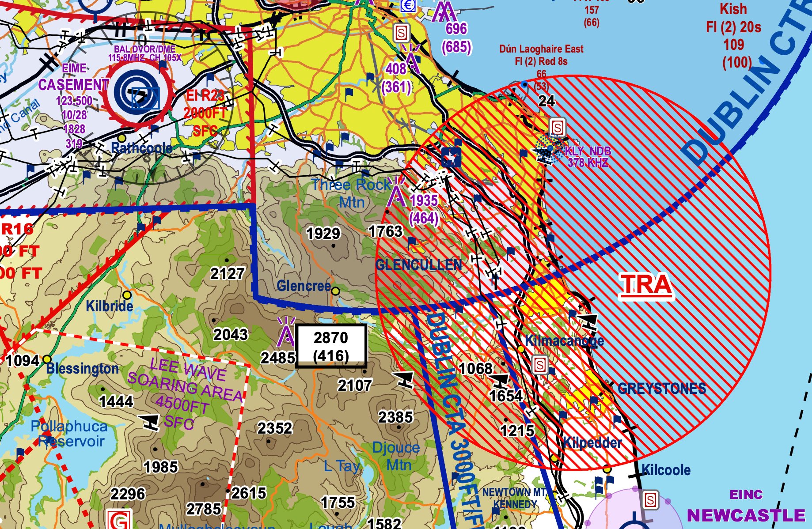This screenshot has width=812, height=529.
Task: Click the Kilcoole town label
Action: tap(666, 470)
